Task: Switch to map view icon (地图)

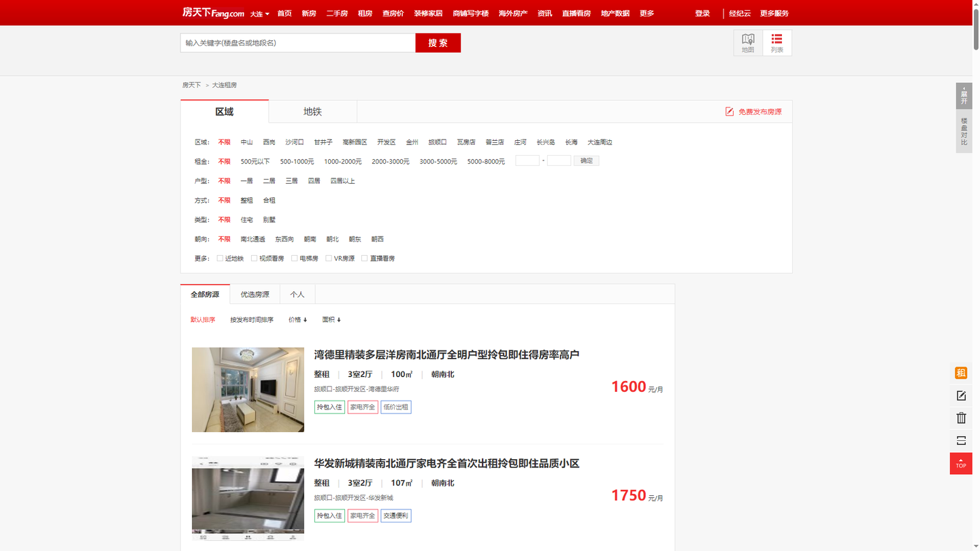Action: click(x=748, y=43)
